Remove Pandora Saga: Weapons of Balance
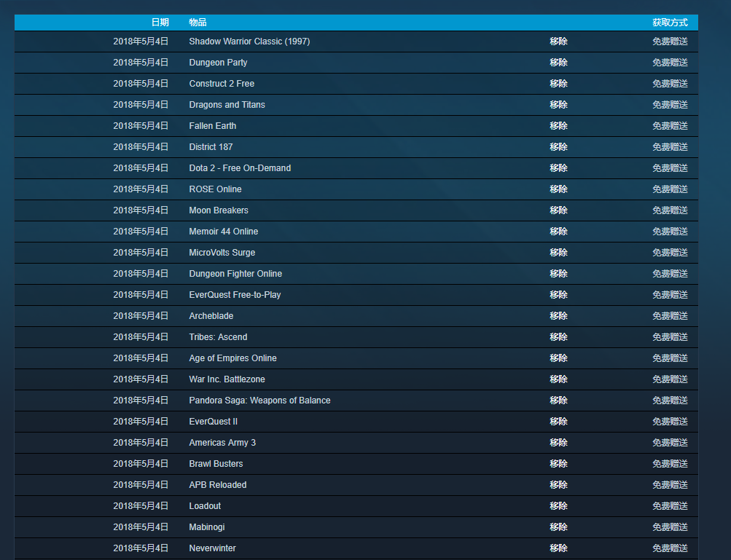Screen dimensions: 731x560 (x=558, y=401)
